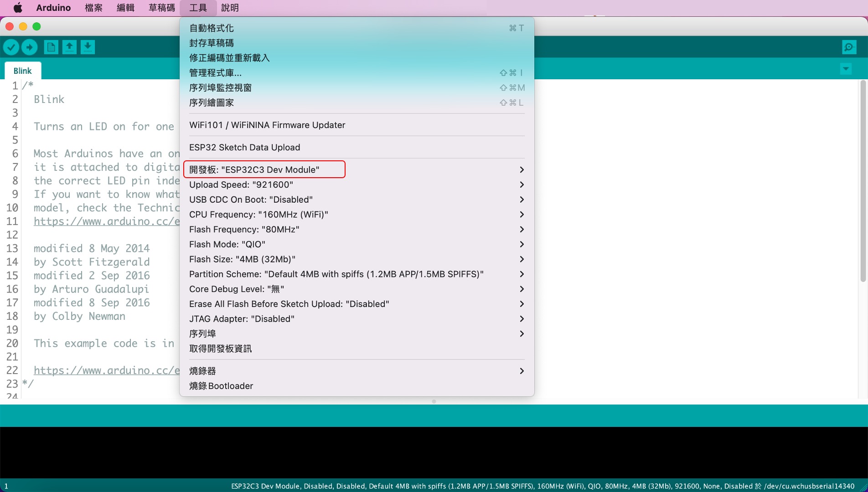Launch WiFi101 / WiFiNINA Firmware Updater
Image resolution: width=868 pixels, height=492 pixels.
[x=357, y=125]
